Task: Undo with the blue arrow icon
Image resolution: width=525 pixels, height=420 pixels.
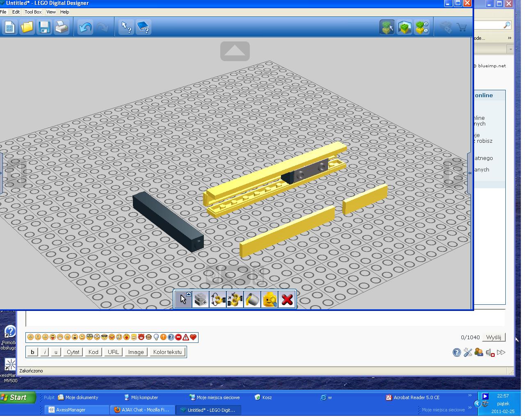Action: click(85, 27)
